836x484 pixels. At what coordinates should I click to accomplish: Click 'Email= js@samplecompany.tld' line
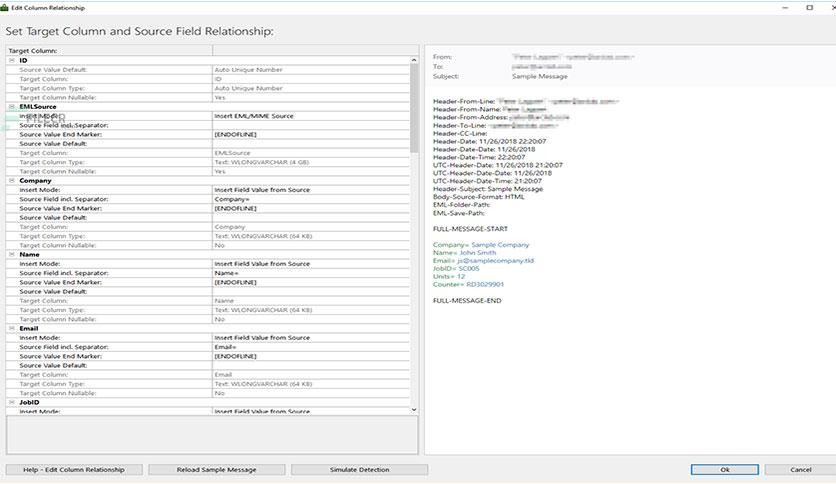point(483,261)
